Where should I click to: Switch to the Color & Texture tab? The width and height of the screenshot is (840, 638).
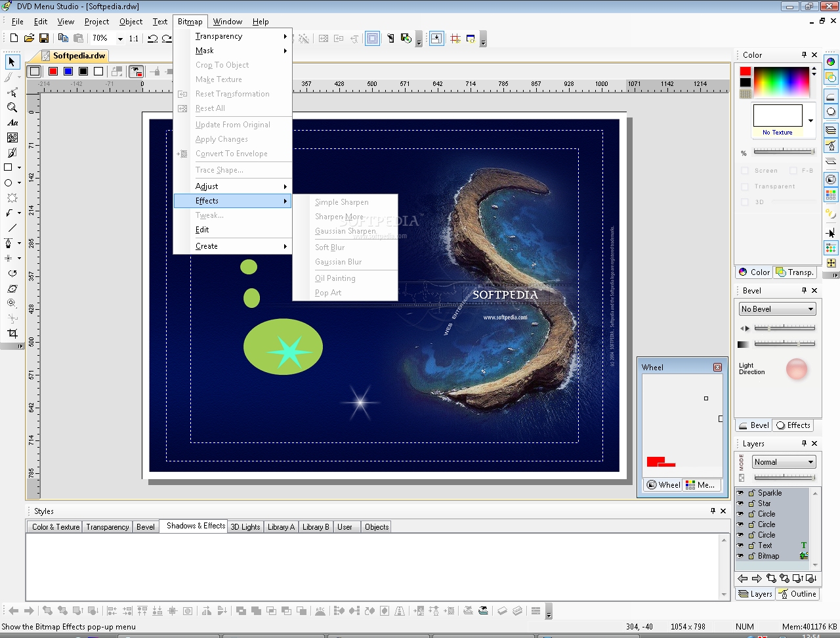[x=56, y=527]
